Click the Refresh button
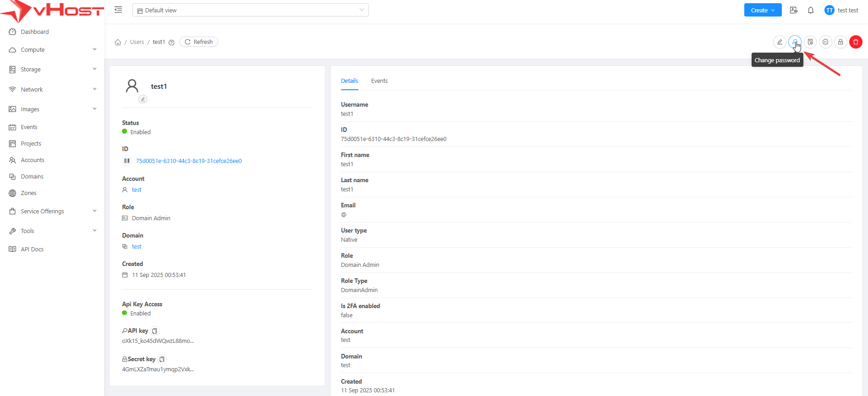 coord(199,42)
